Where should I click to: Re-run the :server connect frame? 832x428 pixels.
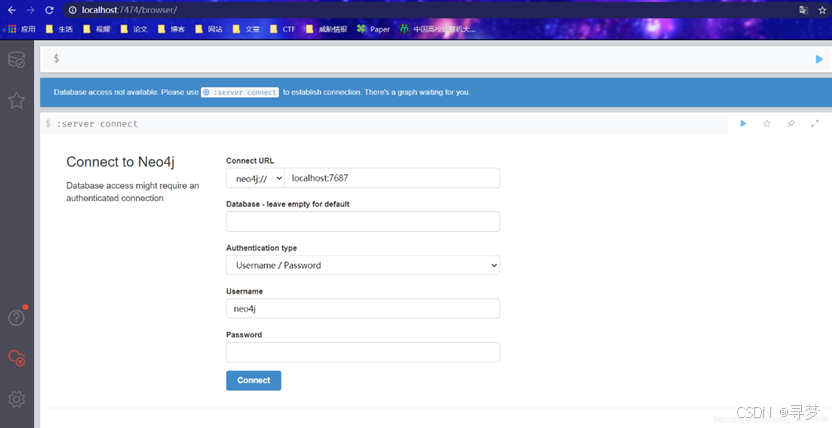coord(743,124)
